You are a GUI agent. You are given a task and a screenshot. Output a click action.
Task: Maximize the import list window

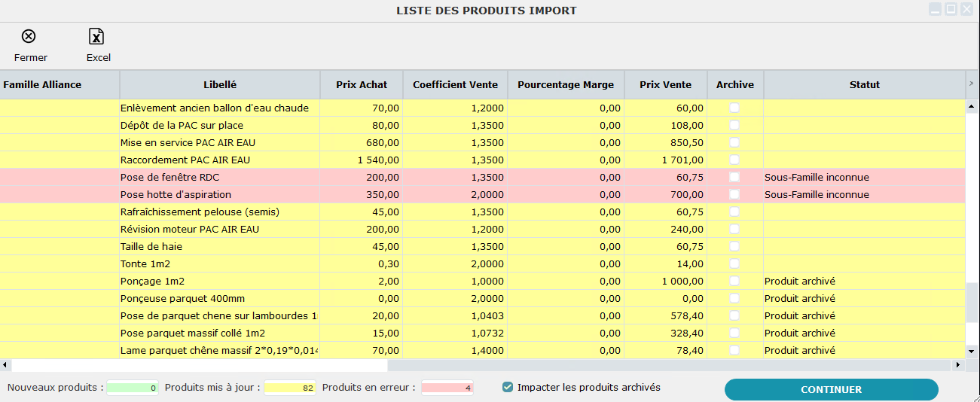tap(951, 10)
